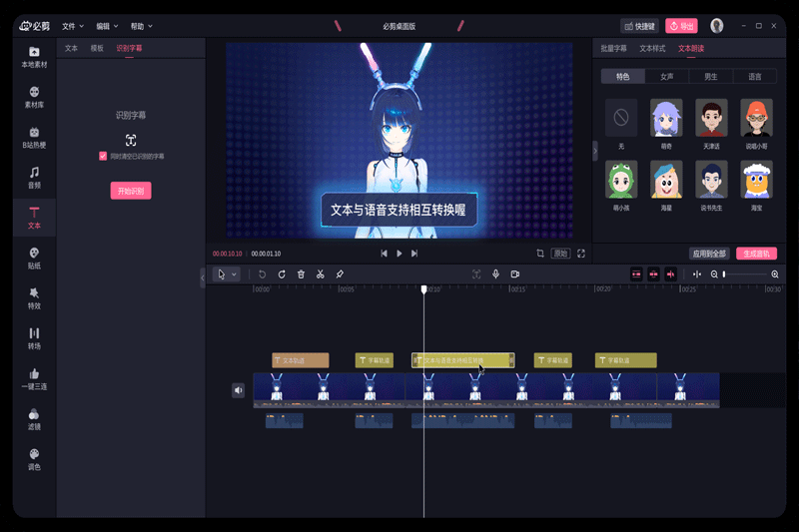Image resolution: width=799 pixels, height=532 pixels.
Task: Expand the 文件 menu dropdown
Action: pos(73,26)
